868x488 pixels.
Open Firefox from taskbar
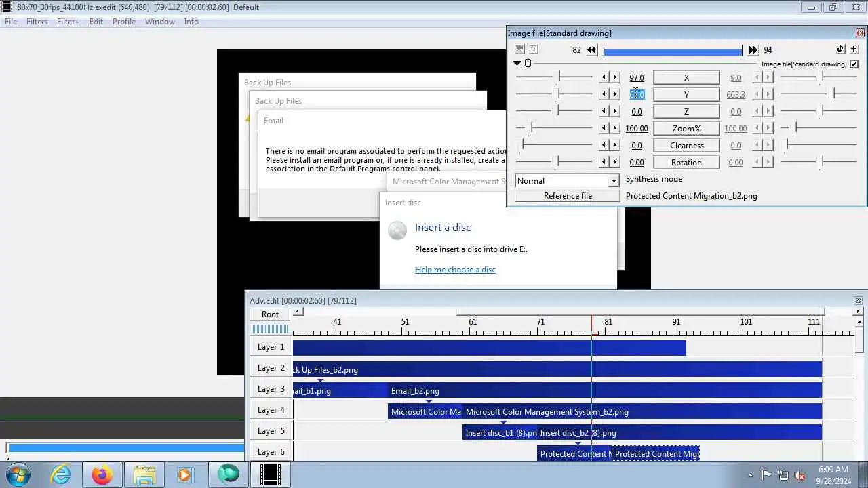coord(102,474)
